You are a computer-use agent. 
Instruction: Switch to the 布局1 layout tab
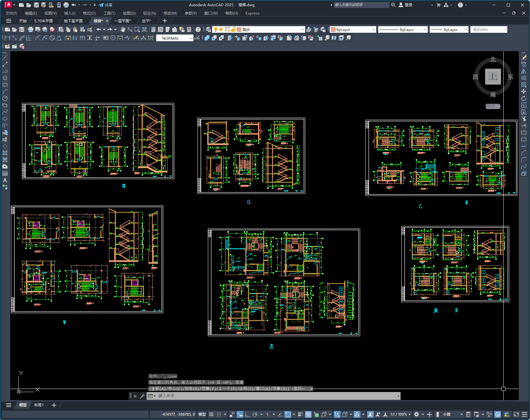pyautogui.click(x=39, y=405)
